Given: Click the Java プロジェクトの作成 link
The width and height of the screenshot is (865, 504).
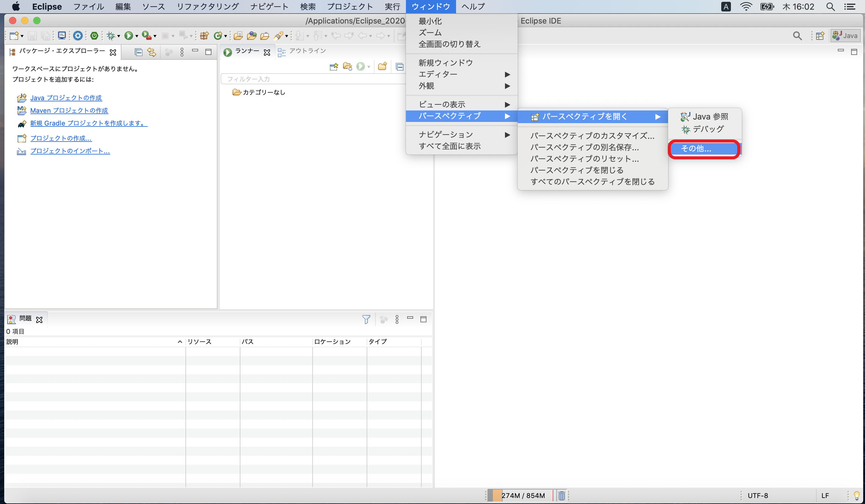Looking at the screenshot, I should (66, 98).
